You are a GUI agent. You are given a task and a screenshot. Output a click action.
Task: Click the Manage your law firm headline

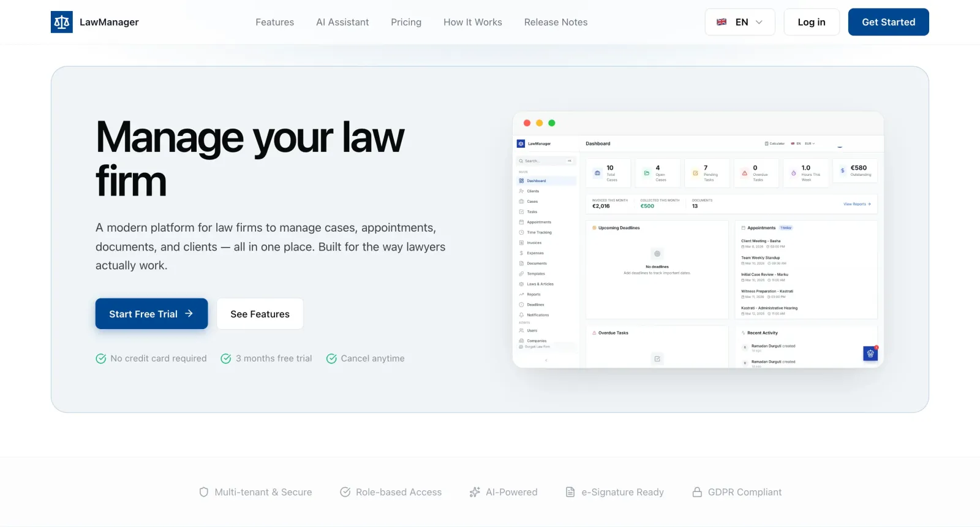click(250, 159)
